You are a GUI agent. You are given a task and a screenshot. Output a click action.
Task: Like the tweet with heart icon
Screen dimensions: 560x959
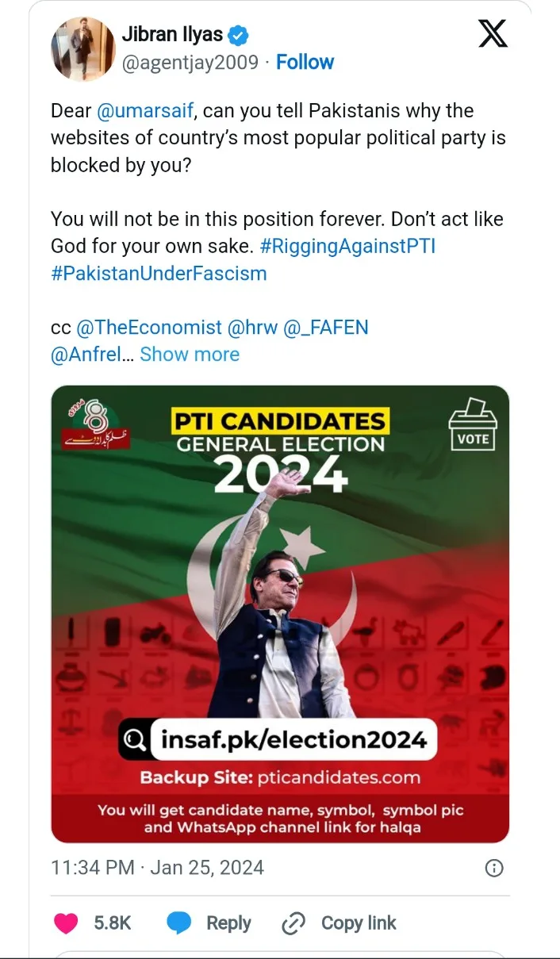click(x=65, y=923)
